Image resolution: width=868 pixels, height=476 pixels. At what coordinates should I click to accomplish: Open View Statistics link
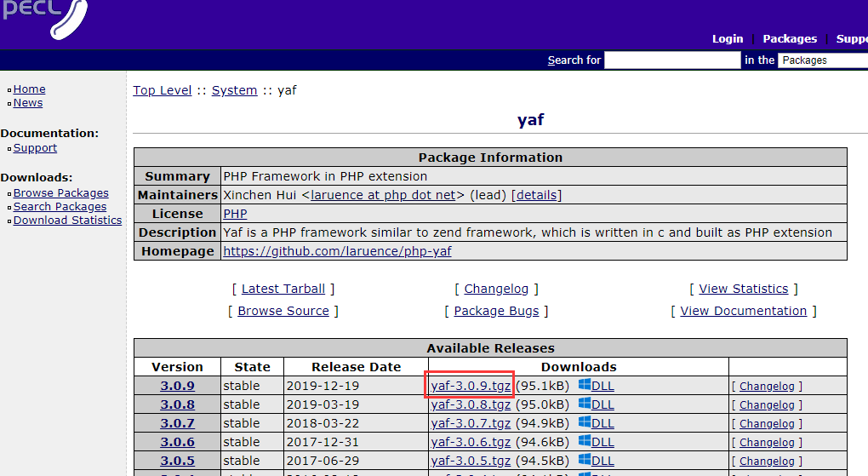click(x=743, y=289)
